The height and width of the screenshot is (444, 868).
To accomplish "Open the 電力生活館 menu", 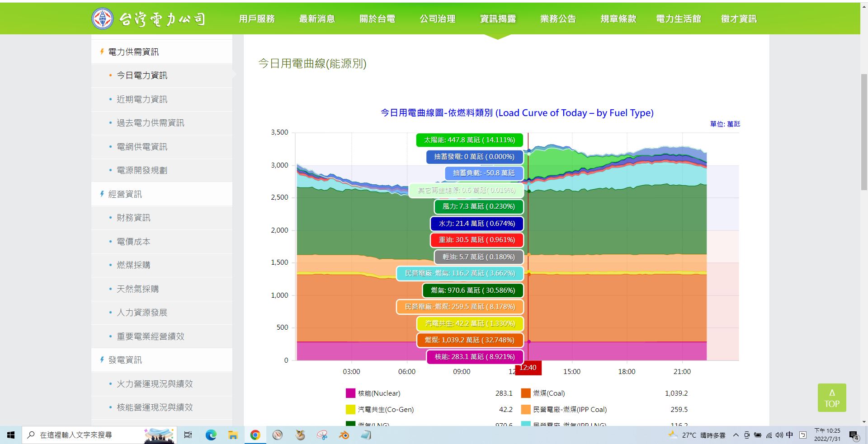I will coord(679,19).
